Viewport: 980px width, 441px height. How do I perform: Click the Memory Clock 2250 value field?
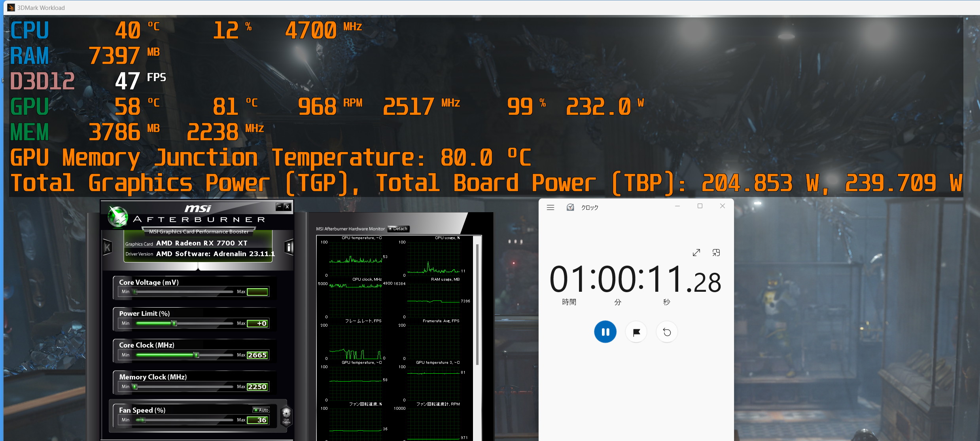[x=257, y=387]
